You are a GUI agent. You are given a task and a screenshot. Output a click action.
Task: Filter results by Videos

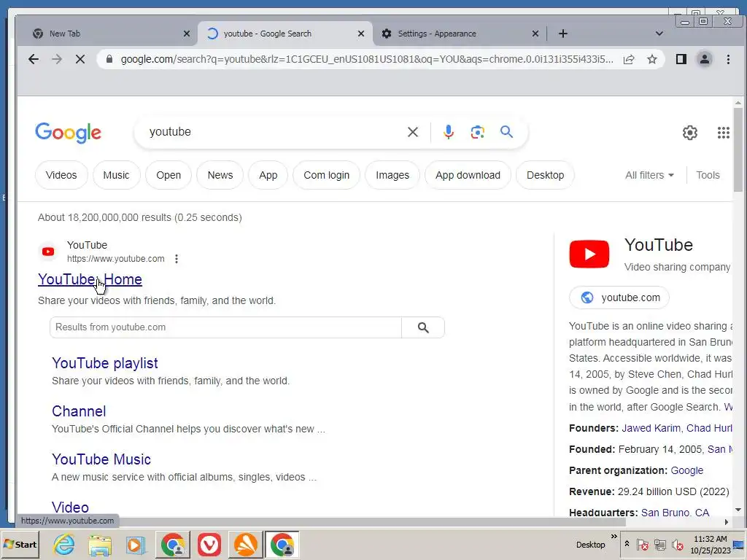[x=61, y=175]
